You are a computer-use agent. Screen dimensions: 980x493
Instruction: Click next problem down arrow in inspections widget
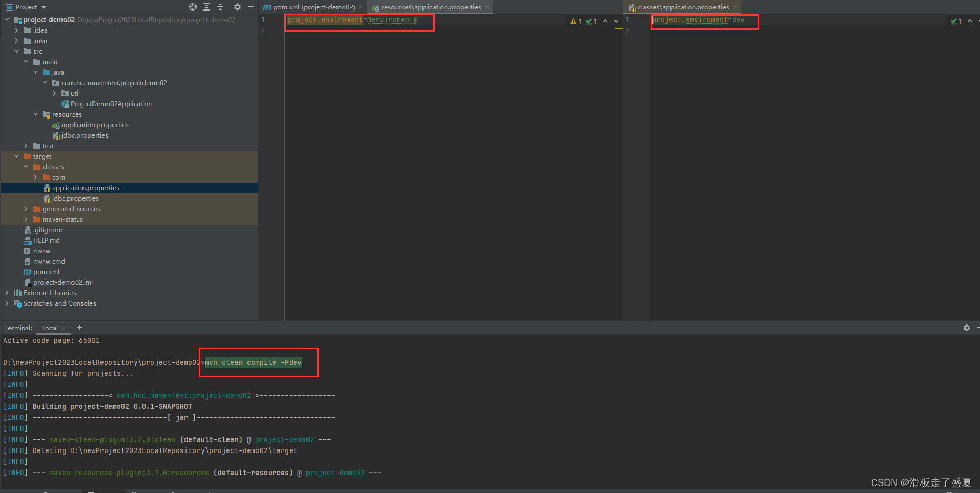coord(616,21)
